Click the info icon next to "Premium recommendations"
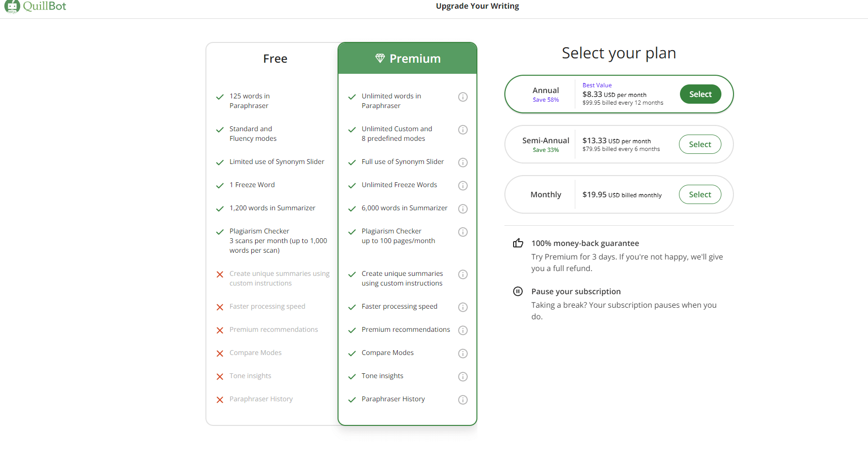This screenshot has width=868, height=450. click(462, 330)
